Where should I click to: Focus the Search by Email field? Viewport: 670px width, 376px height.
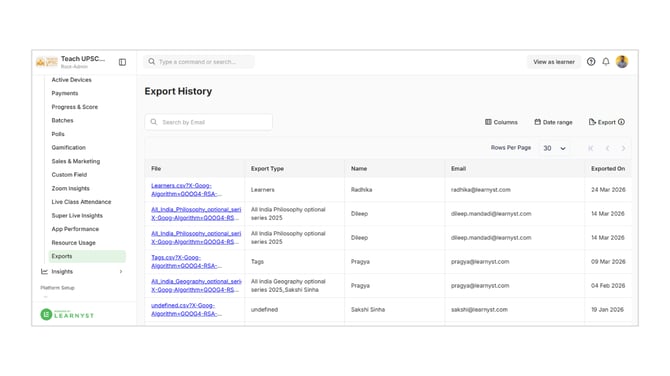pyautogui.click(x=209, y=122)
